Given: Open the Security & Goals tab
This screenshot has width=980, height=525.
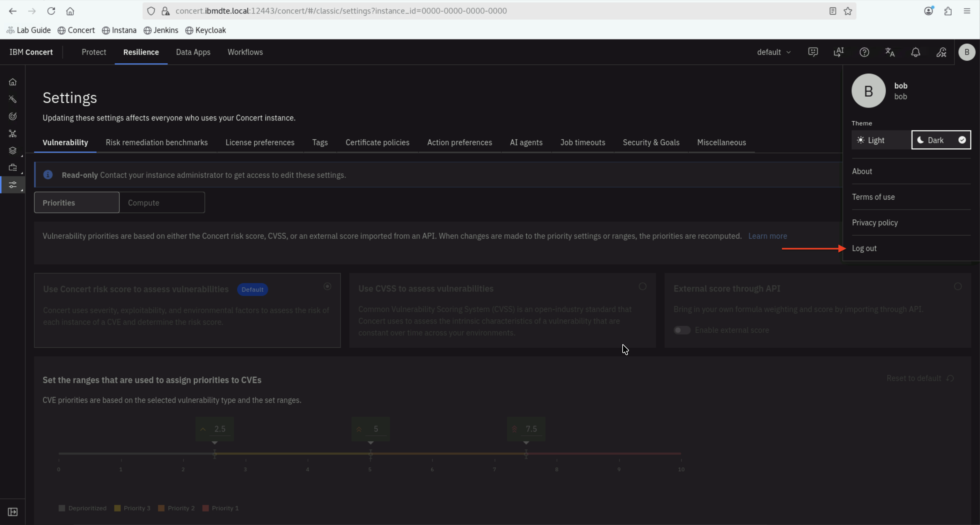Looking at the screenshot, I should 651,142.
